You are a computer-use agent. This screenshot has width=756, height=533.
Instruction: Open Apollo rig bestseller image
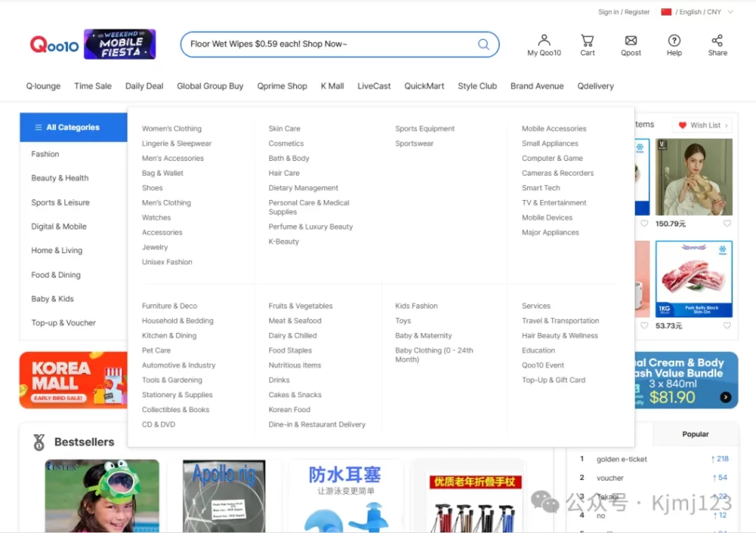(x=224, y=496)
